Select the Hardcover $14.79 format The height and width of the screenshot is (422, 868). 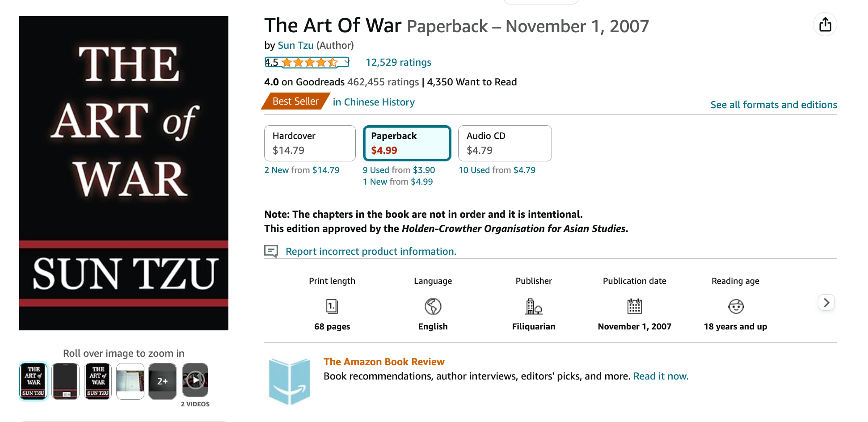click(x=310, y=143)
